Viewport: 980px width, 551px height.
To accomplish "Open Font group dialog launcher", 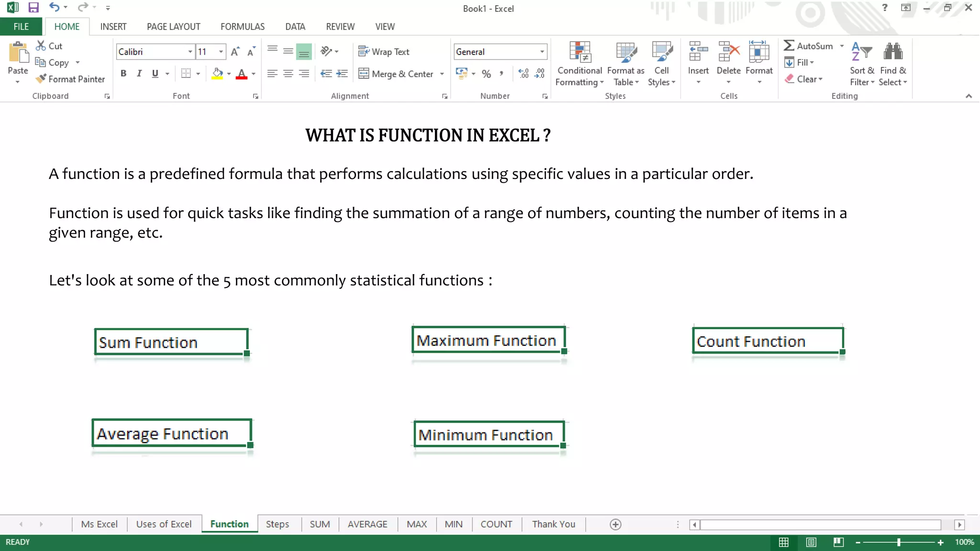I will [256, 97].
